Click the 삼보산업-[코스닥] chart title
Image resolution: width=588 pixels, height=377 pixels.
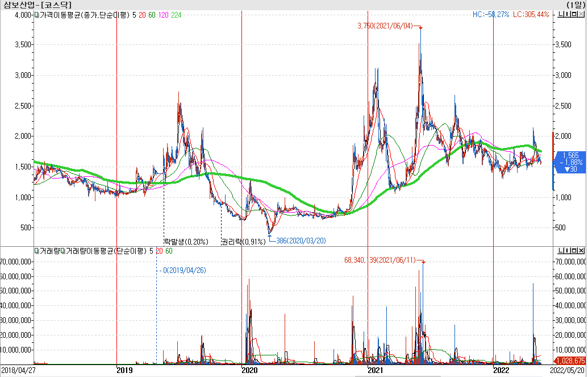[37, 5]
